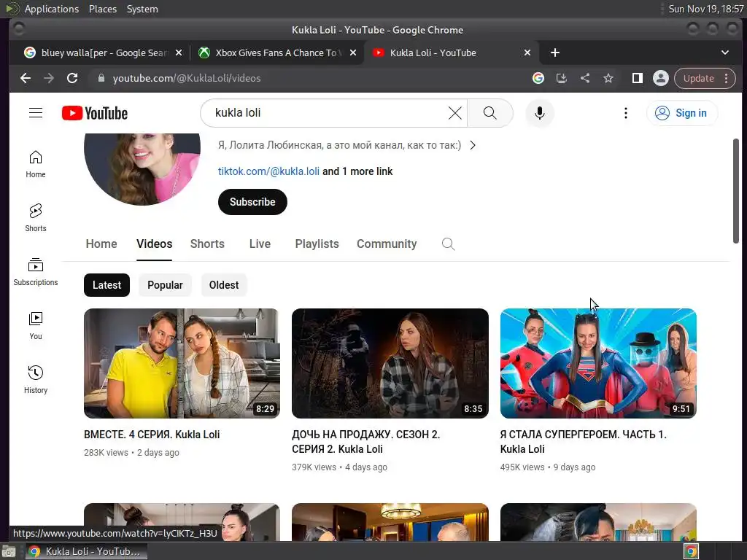Share this page icon
Screen dimensions: 747x560
(x=585, y=78)
